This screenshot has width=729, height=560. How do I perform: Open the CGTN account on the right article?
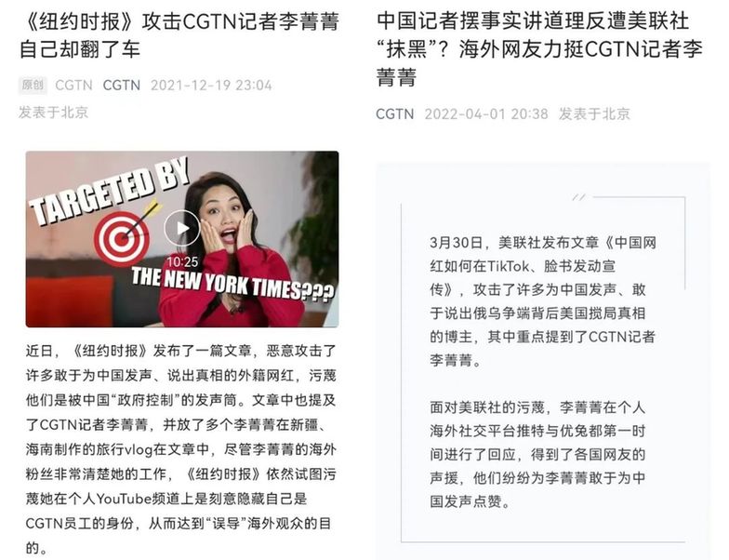coord(394,113)
